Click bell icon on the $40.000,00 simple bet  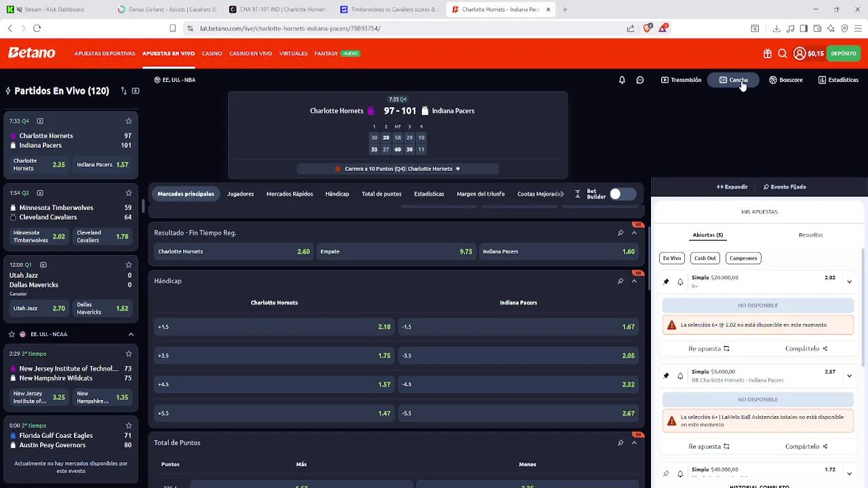(680, 473)
